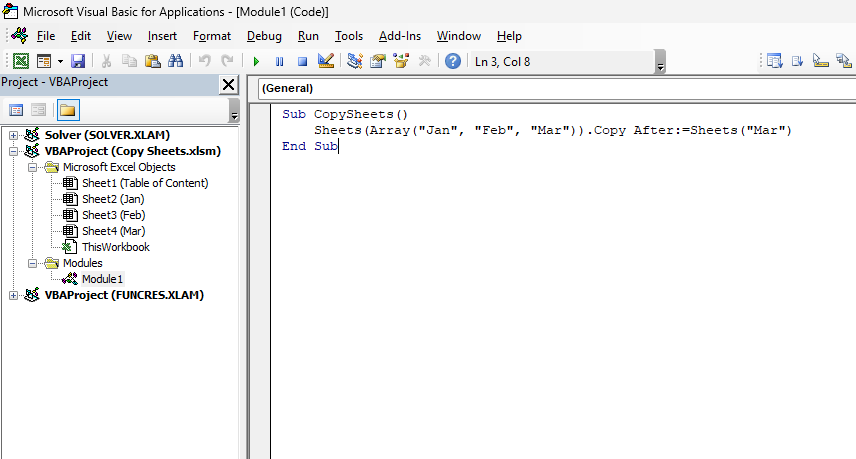Click View Microsoft Excel toolbar icon

21,61
